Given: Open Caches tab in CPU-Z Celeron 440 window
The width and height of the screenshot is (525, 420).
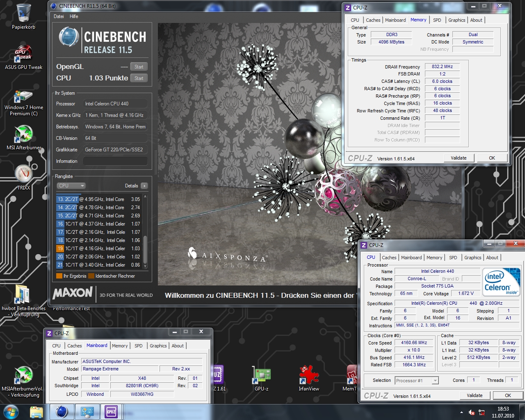Looking at the screenshot, I should (x=389, y=258).
